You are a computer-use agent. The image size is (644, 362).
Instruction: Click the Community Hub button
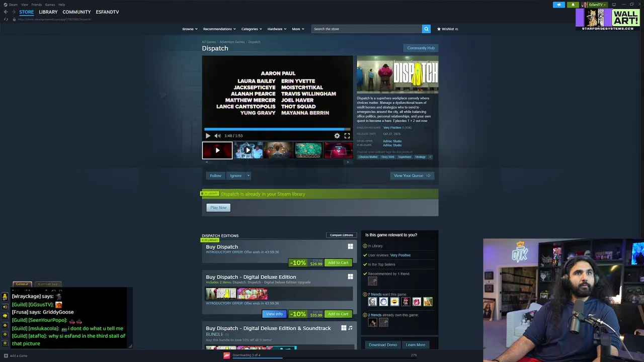421,48
